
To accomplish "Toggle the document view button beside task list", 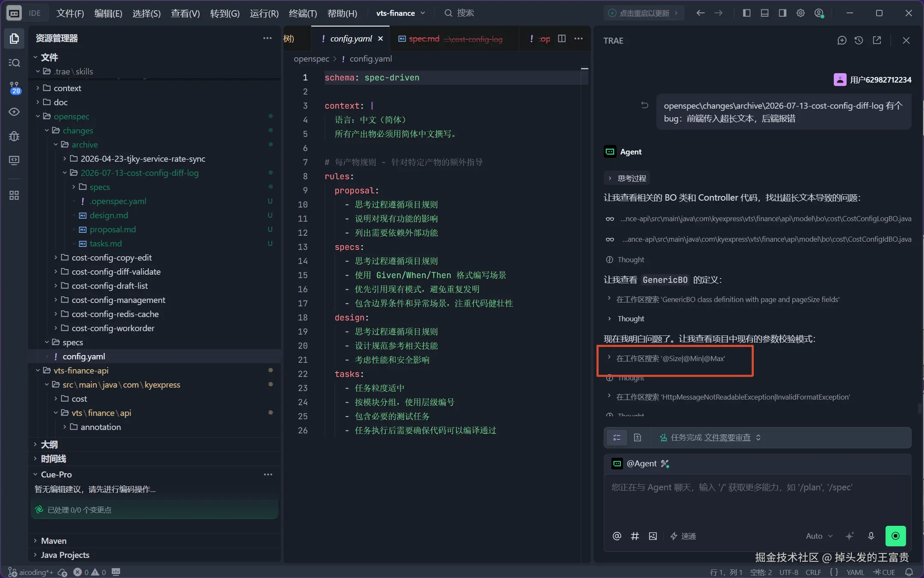I will coord(637,438).
